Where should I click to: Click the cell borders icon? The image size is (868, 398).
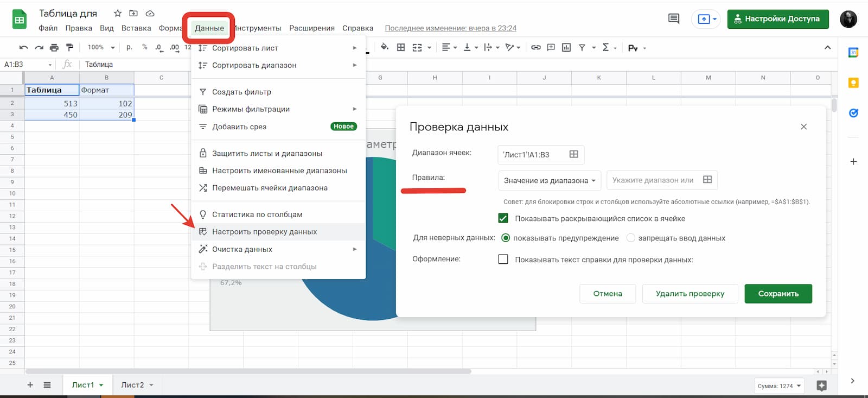[401, 48]
